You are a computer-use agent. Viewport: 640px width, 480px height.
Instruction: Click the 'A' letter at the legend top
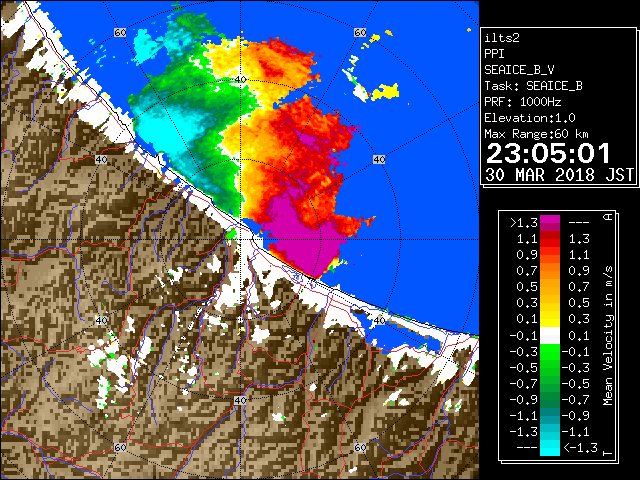click(x=608, y=217)
